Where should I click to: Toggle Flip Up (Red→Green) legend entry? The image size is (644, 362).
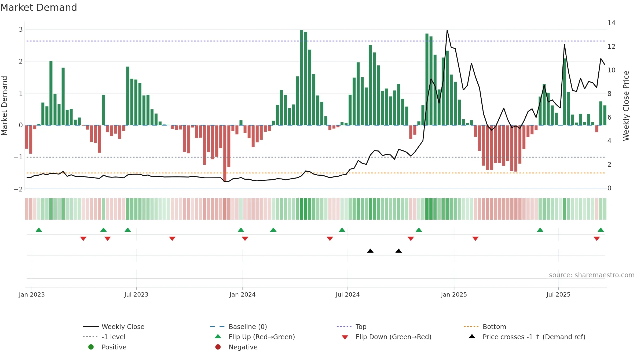(x=255, y=337)
